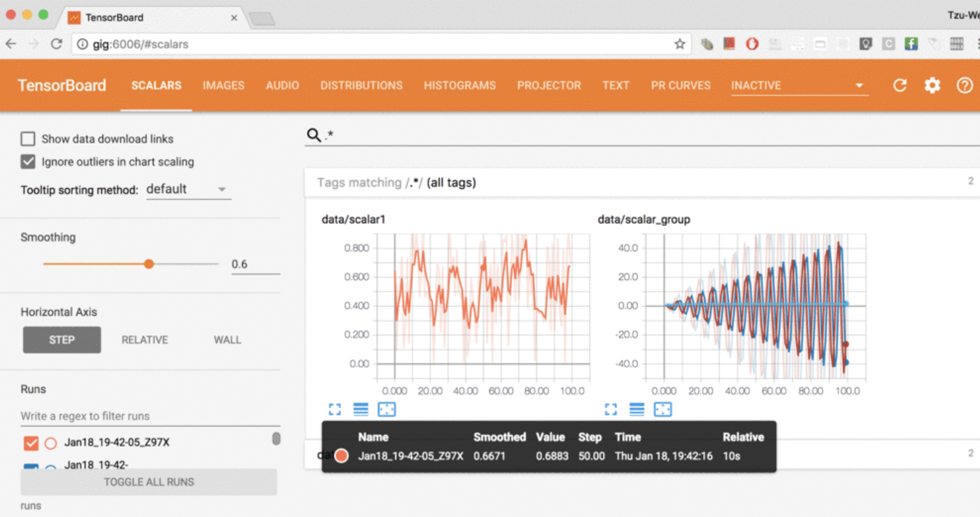Switch to the TEXT tab
The height and width of the screenshot is (517, 980).
point(616,85)
